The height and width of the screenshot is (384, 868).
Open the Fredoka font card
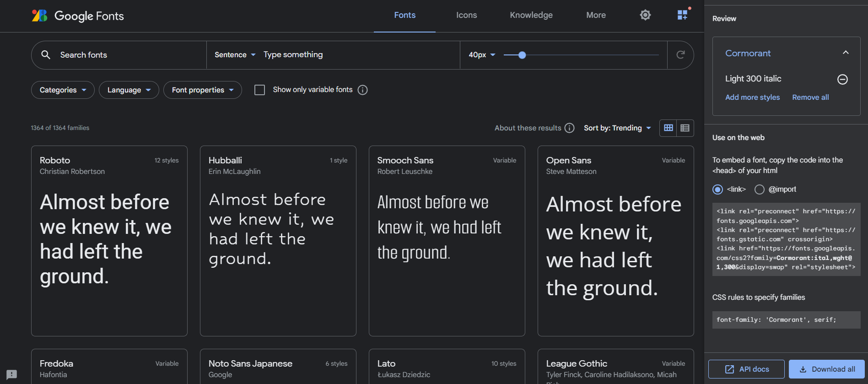click(x=109, y=367)
